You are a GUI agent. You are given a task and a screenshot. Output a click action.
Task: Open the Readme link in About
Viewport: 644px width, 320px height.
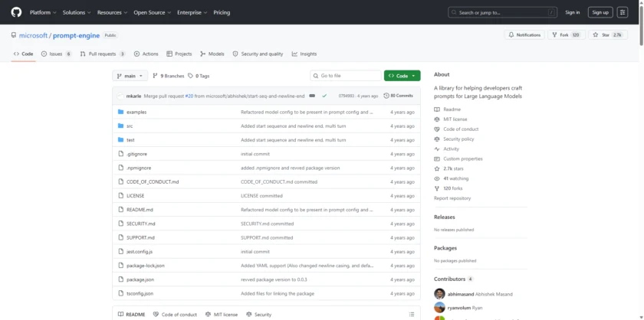pyautogui.click(x=448, y=109)
